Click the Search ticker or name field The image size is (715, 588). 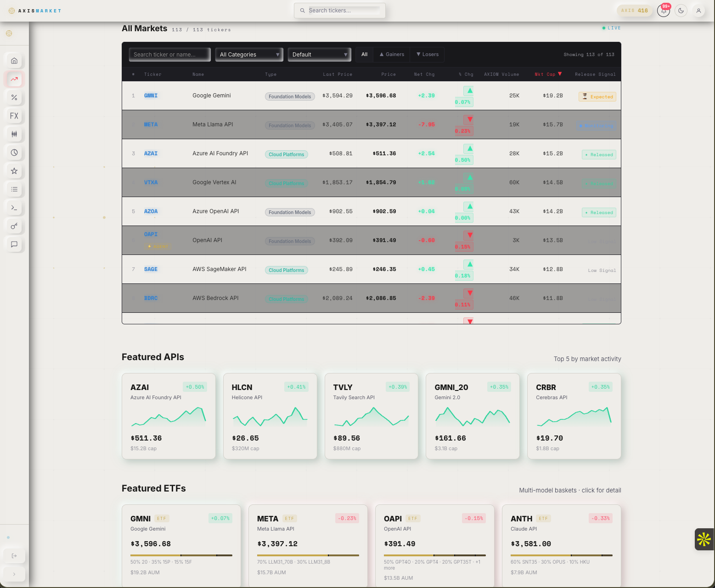click(169, 55)
